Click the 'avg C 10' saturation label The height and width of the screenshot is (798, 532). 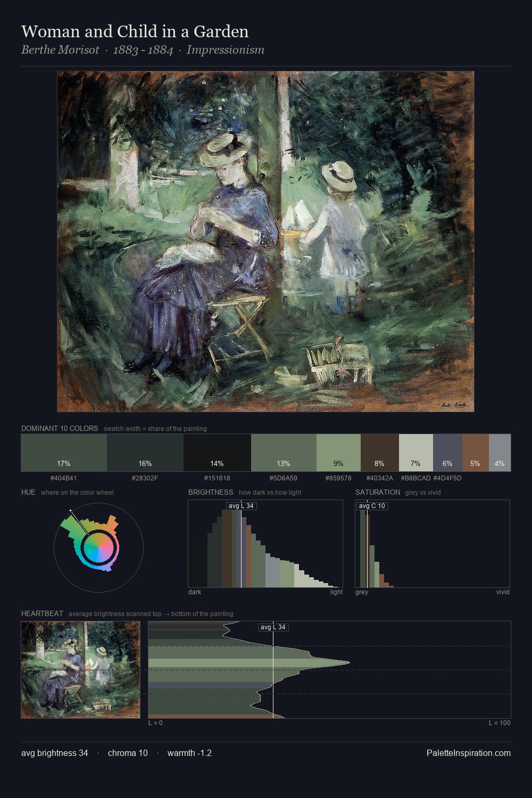[x=372, y=506]
